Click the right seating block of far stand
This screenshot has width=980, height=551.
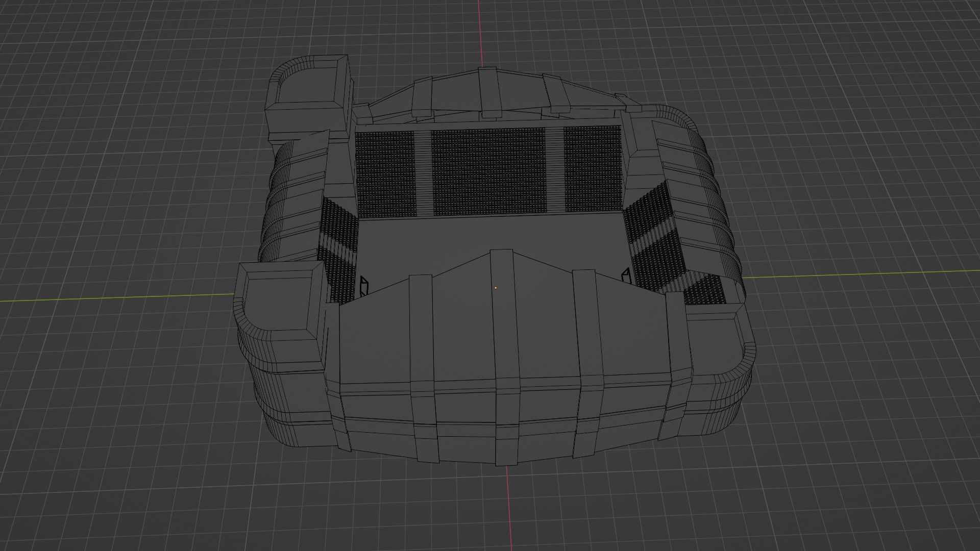592,168
